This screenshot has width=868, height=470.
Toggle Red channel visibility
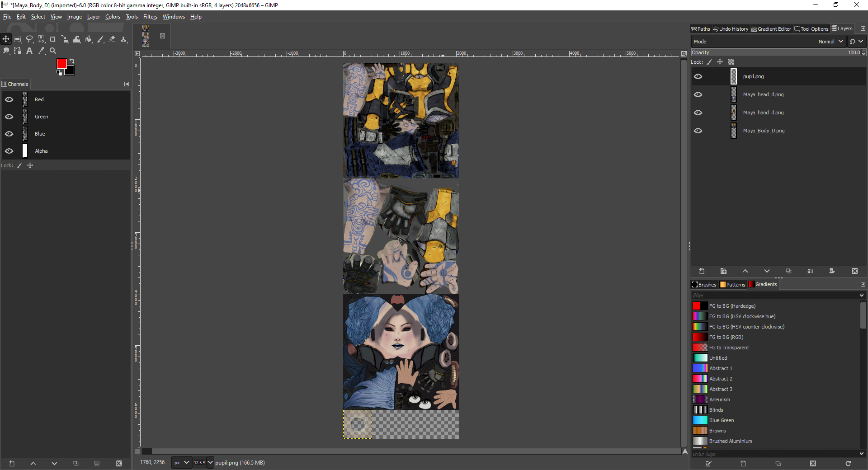click(9, 99)
